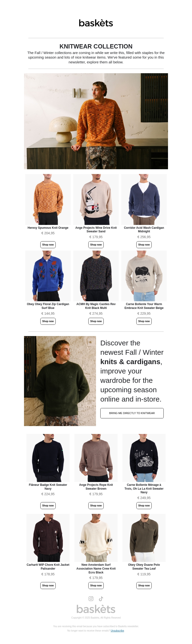The width and height of the screenshot is (192, 644).
Task: Click New Amsterdam Surf Association Crew Knit title
Action: click(x=96, y=568)
